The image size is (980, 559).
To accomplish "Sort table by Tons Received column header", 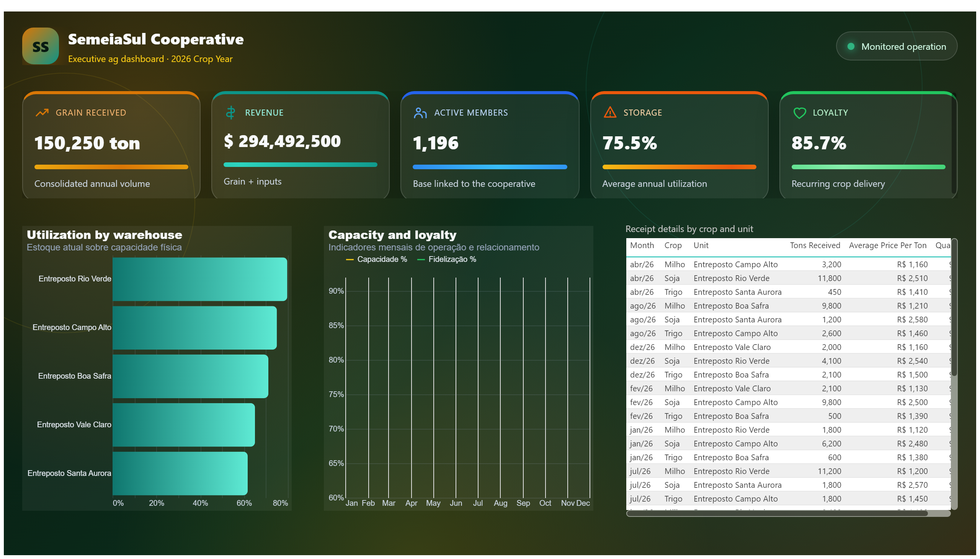I will 814,245.
